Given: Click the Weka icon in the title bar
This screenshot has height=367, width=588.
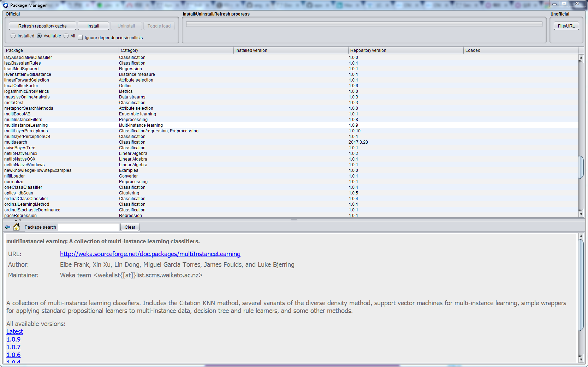Looking at the screenshot, I should point(6,5).
